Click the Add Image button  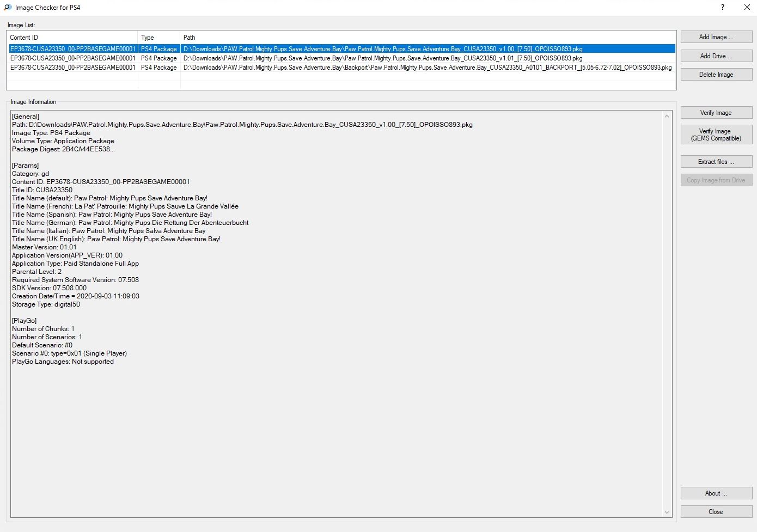716,37
